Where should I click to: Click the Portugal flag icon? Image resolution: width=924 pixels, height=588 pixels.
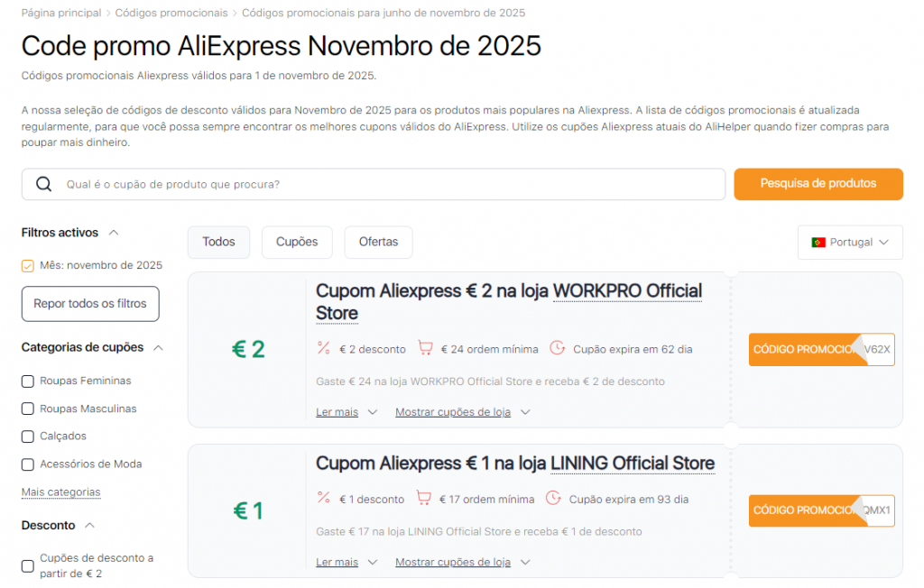(818, 243)
